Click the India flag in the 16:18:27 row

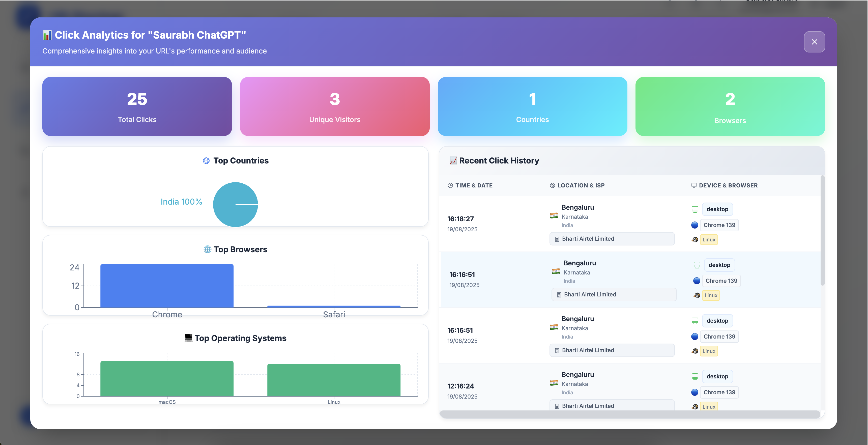(554, 216)
